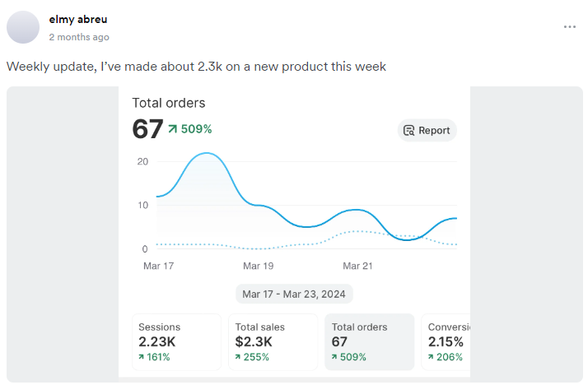Click the Mar 21 axis label
The height and width of the screenshot is (385, 588).
(357, 266)
